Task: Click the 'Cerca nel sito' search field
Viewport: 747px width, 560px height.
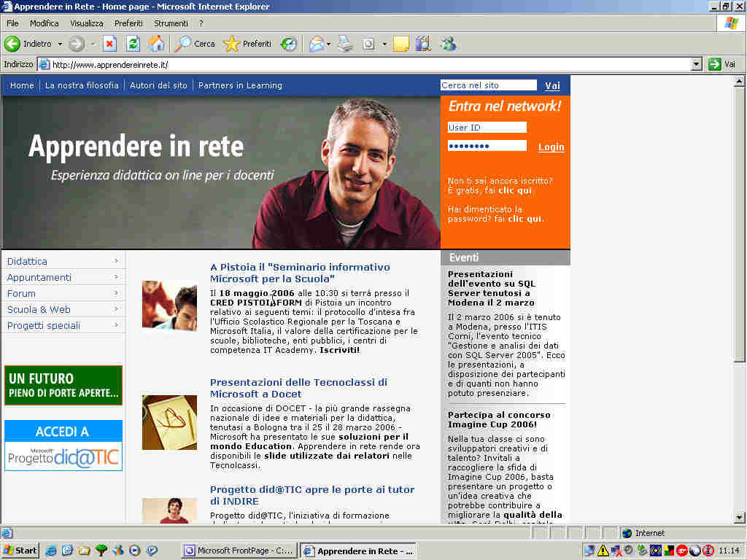Action: [488, 85]
